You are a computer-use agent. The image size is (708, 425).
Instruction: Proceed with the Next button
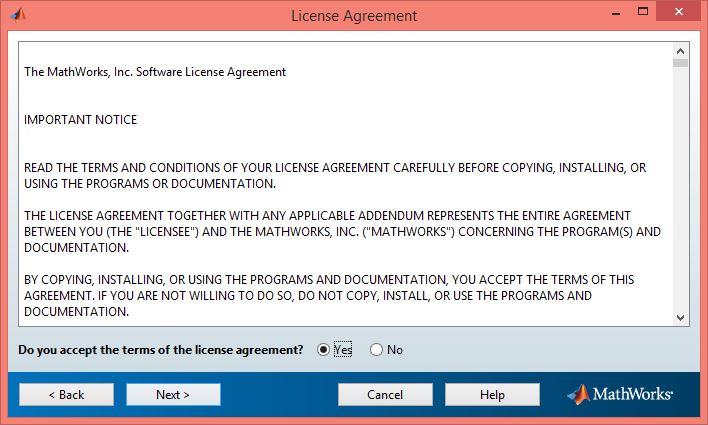173,394
